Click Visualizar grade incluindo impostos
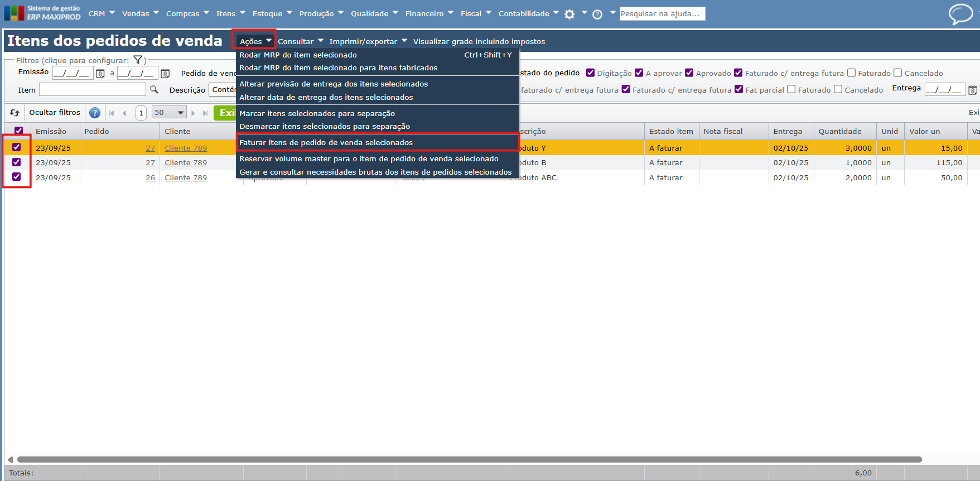 point(479,41)
